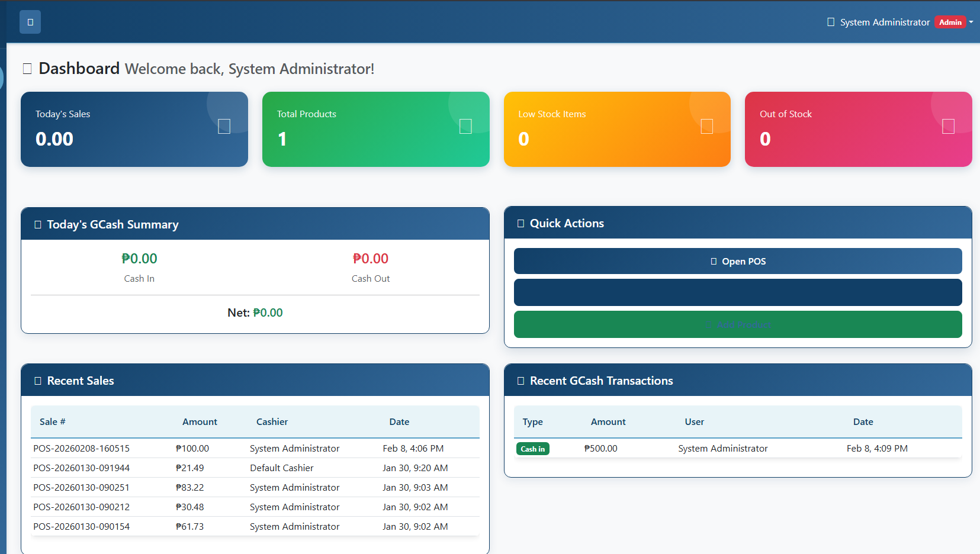Viewport: 980px width, 554px height.
Task: Click the Dashboard heading icon
Action: click(26, 68)
